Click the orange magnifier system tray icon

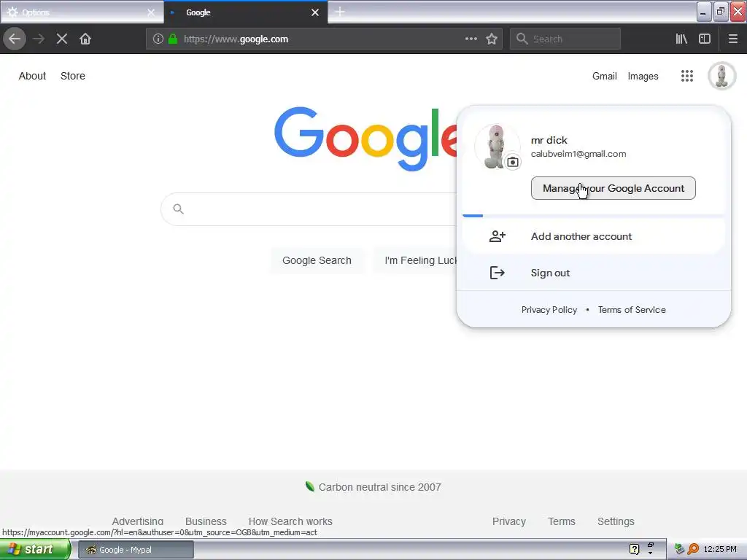(x=693, y=549)
